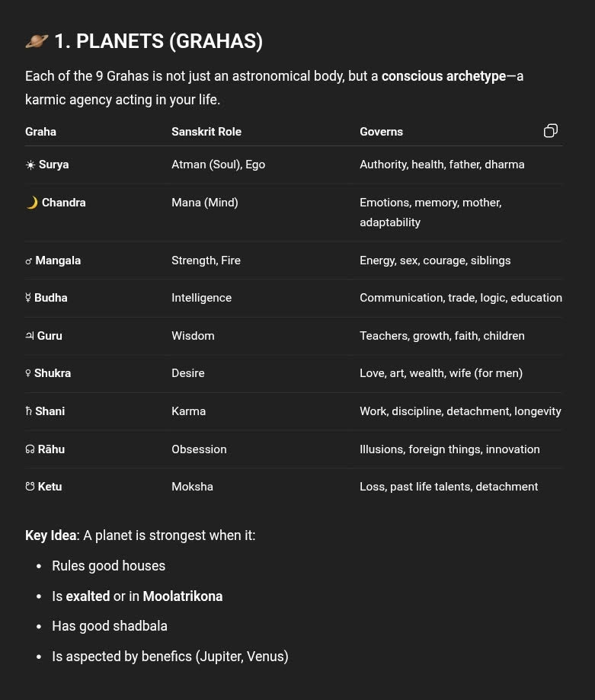Click the bold word 'Moolatrikona'
The width and height of the screenshot is (595, 700).
182,596
